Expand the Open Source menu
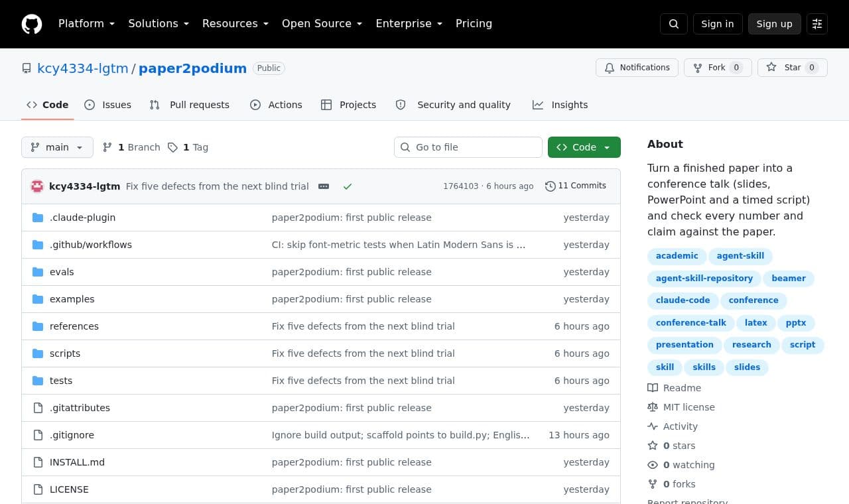849x504 pixels. click(322, 24)
